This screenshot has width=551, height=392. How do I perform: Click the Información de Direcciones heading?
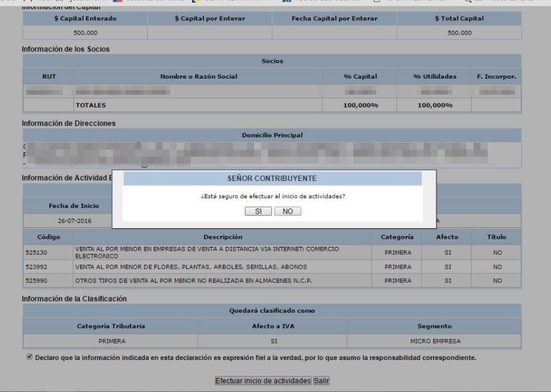(x=68, y=123)
